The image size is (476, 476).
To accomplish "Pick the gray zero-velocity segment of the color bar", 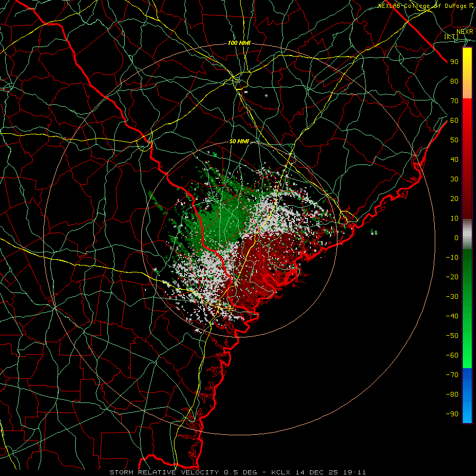I will [467, 234].
